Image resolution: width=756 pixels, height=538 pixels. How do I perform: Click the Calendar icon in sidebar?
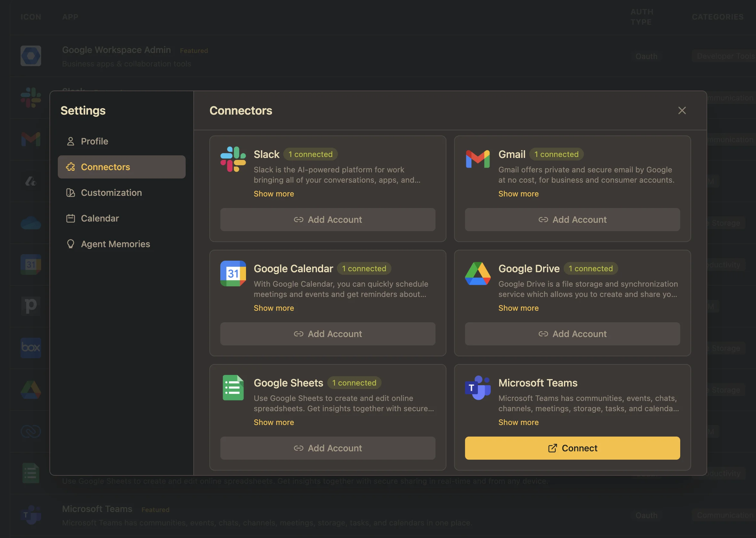point(71,218)
